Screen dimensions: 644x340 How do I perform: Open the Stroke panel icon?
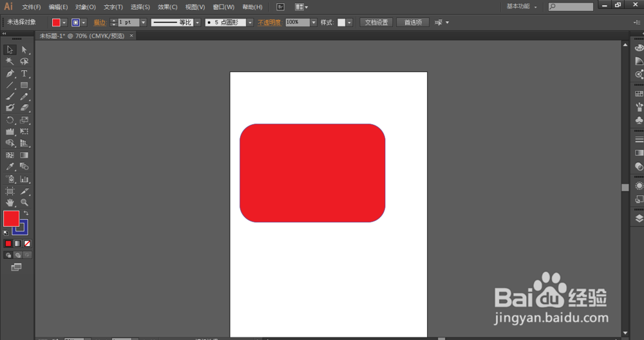click(x=639, y=140)
